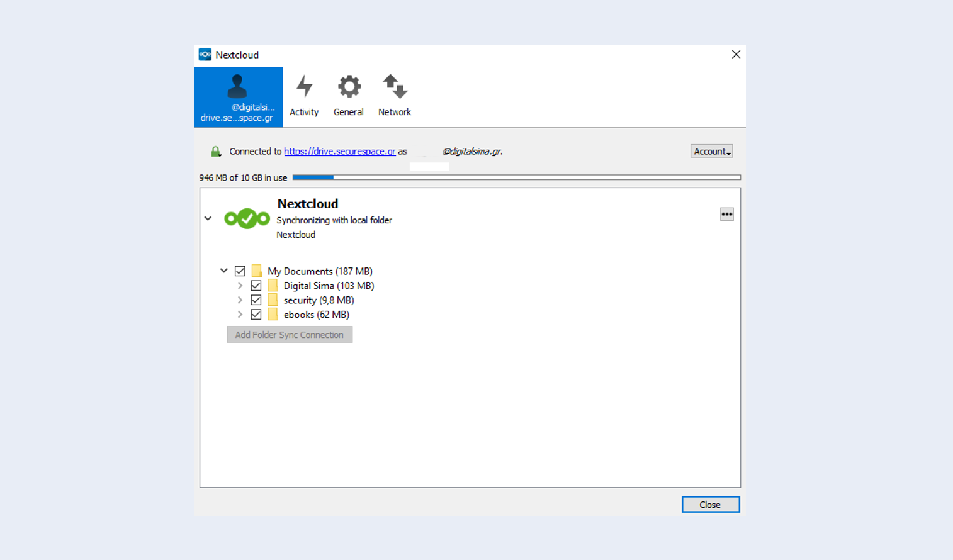Screen dimensions: 953x560
Task: Select the digitalsima account tab
Action: (238, 98)
